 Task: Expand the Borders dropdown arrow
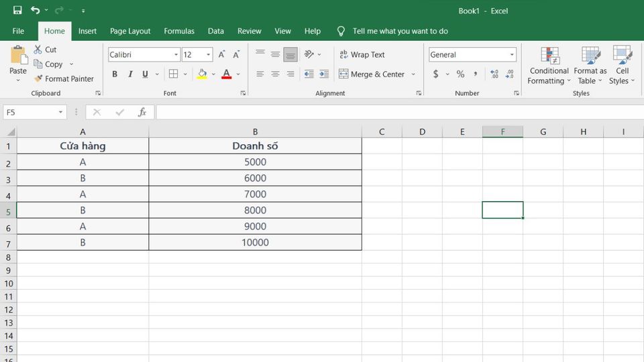185,74
